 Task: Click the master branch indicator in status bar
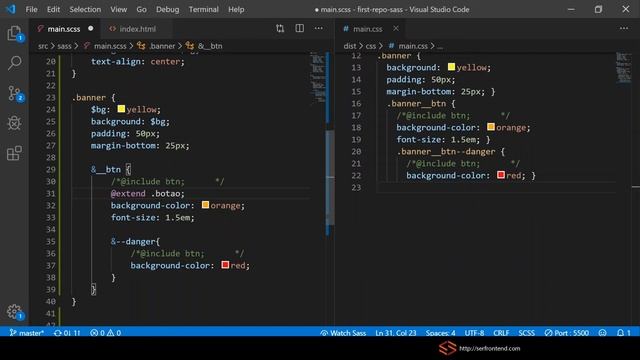coord(27,333)
